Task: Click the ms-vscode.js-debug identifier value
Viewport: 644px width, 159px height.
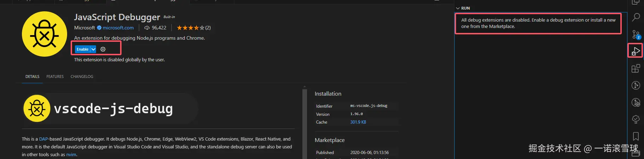Action: tap(369, 106)
